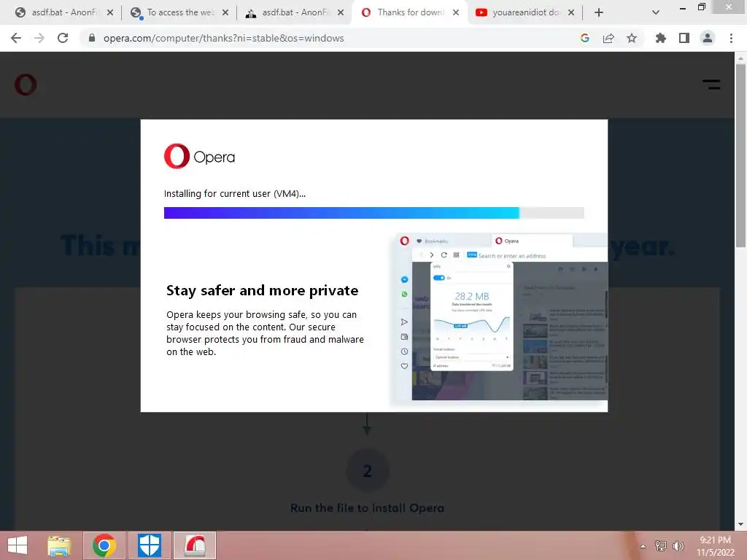747x560 pixels.
Task: Click the scrollbar down arrow
Action: pos(740,524)
